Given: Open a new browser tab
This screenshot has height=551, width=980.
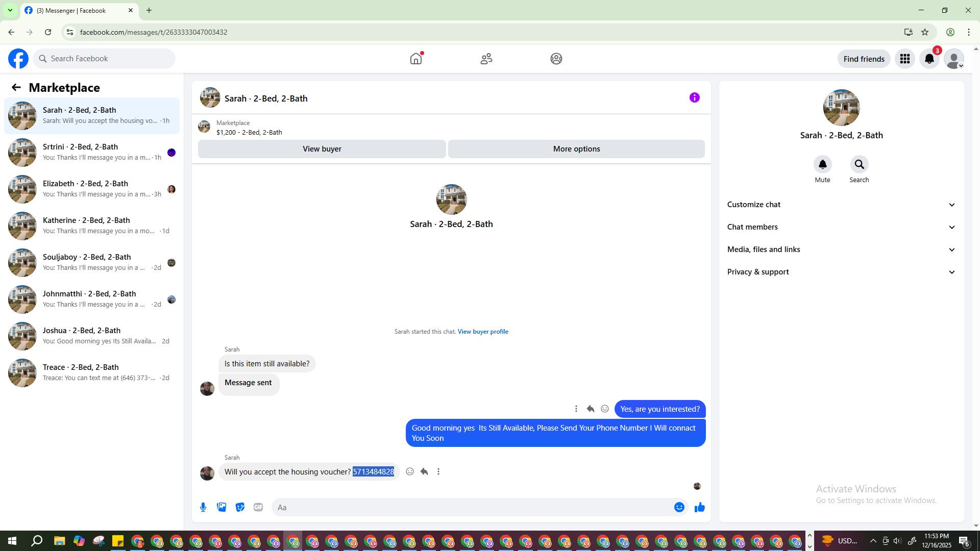Looking at the screenshot, I should [149, 10].
